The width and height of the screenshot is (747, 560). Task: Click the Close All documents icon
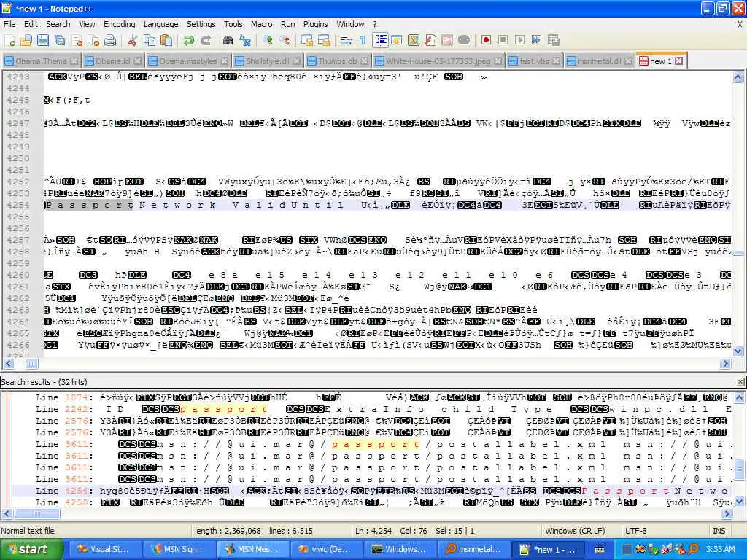[93, 41]
